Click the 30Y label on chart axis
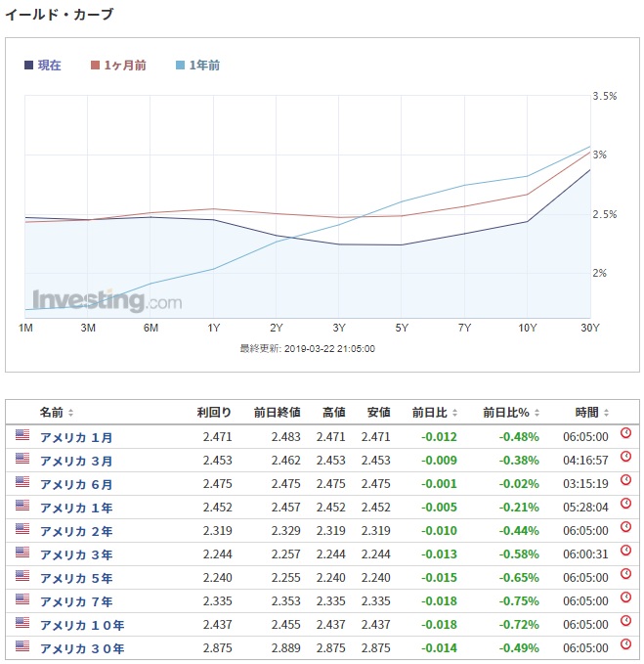This screenshot has width=644, height=664. 590,328
